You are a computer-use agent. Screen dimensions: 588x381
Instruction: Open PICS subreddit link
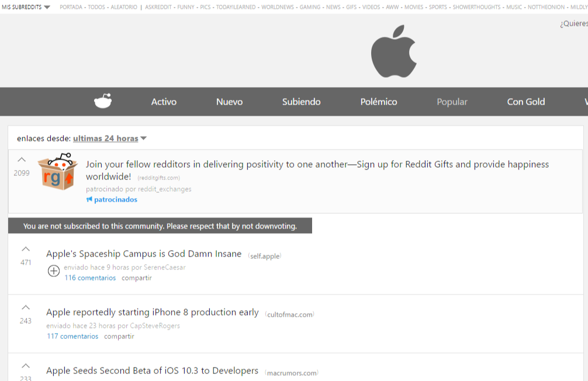(x=205, y=7)
